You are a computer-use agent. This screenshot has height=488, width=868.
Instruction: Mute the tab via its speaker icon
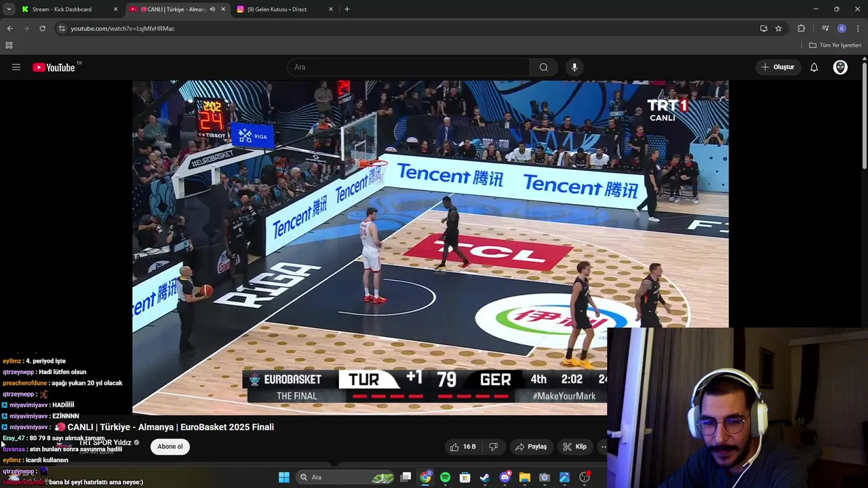point(212,9)
